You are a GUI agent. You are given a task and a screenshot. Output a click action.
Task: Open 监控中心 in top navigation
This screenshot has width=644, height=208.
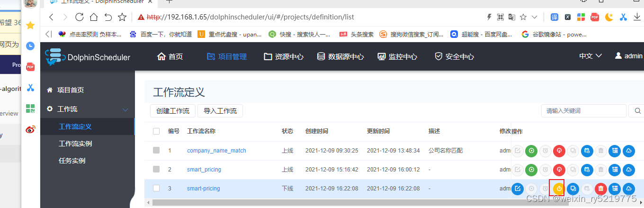click(x=397, y=56)
